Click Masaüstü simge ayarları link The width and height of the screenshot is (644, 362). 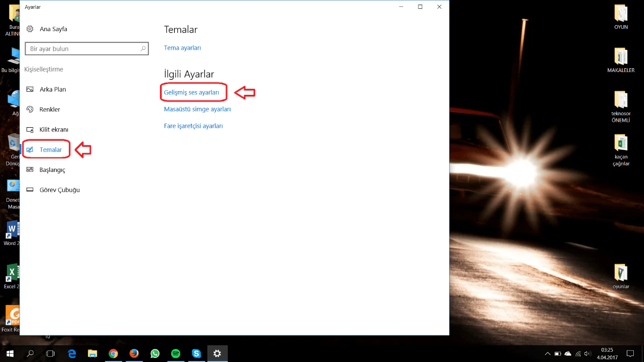point(197,109)
